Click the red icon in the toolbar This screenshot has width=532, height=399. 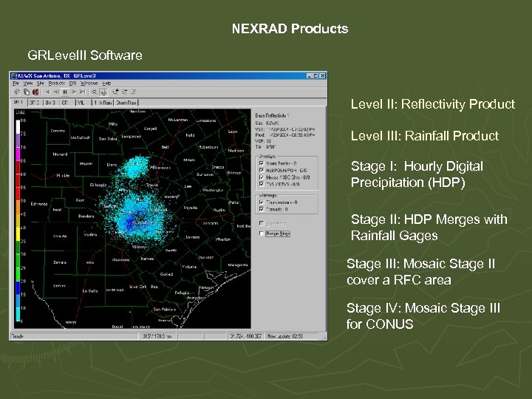[x=35, y=92]
